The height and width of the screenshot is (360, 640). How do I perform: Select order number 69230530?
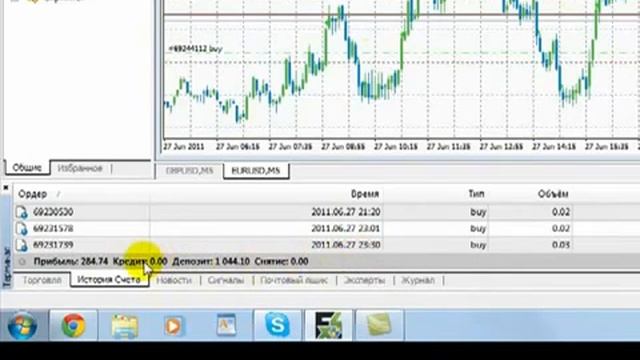(x=53, y=212)
